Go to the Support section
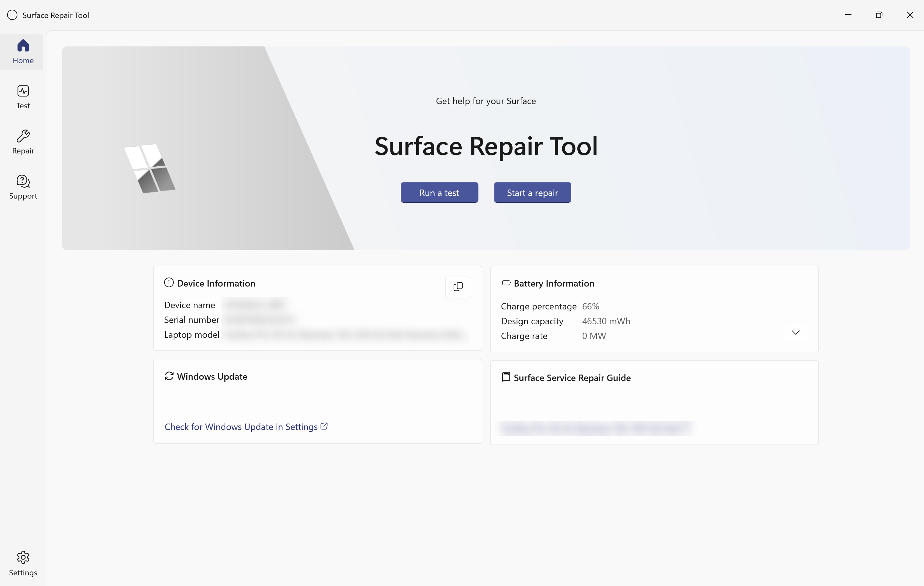 tap(23, 187)
